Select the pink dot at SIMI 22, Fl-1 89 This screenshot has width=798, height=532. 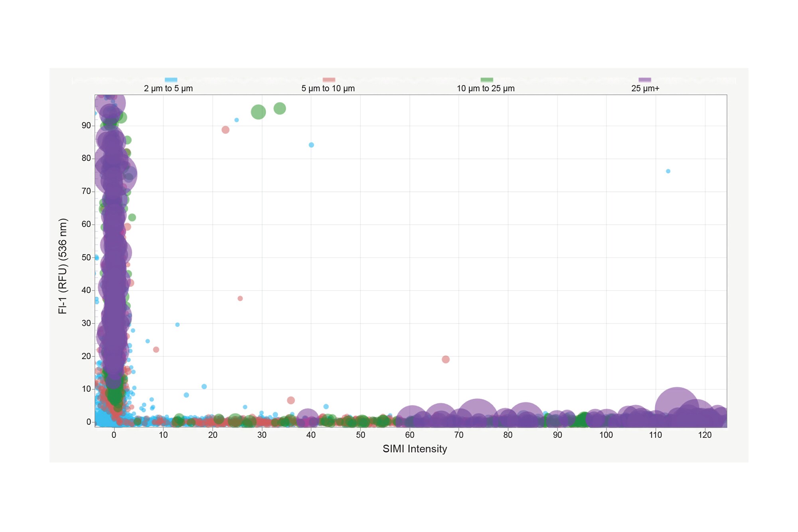pos(225,130)
